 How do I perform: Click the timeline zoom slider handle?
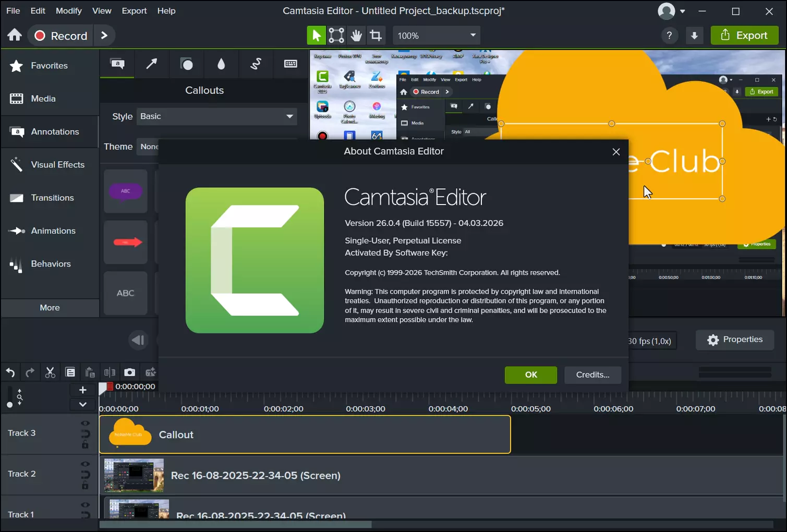(9, 405)
